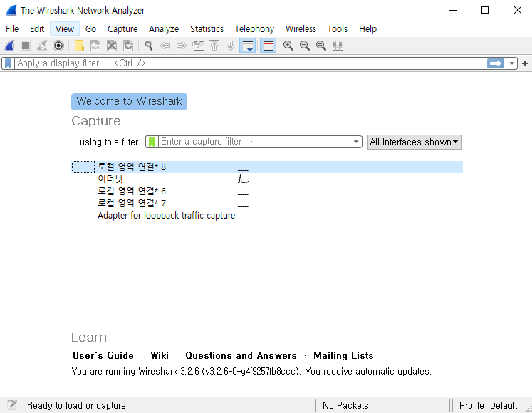Click the Reload capture file icon
The width and height of the screenshot is (532, 413).
point(128,46)
